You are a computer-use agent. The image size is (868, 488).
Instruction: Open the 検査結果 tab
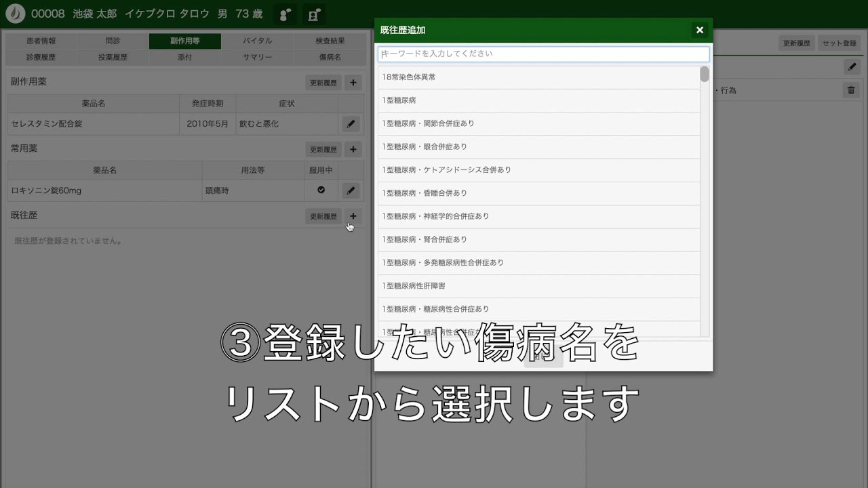coord(330,41)
